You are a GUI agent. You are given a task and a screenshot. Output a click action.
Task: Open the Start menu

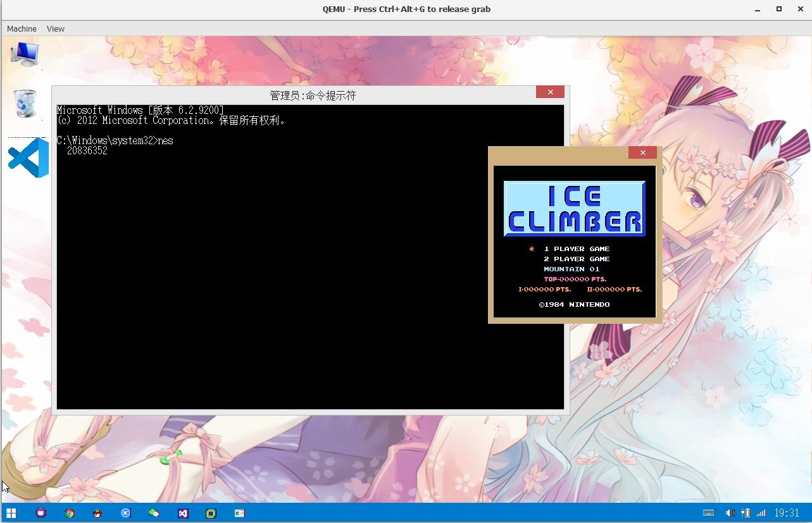(x=11, y=512)
